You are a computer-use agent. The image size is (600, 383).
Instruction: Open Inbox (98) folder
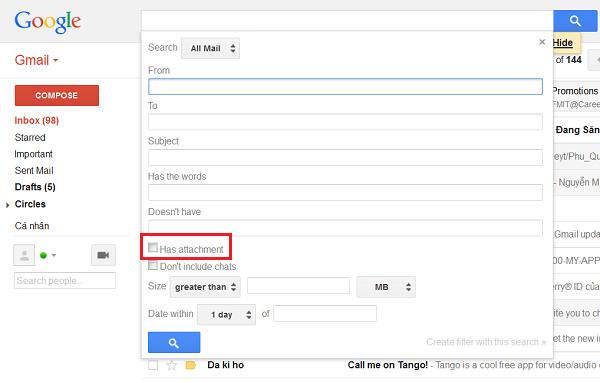pyautogui.click(x=37, y=121)
